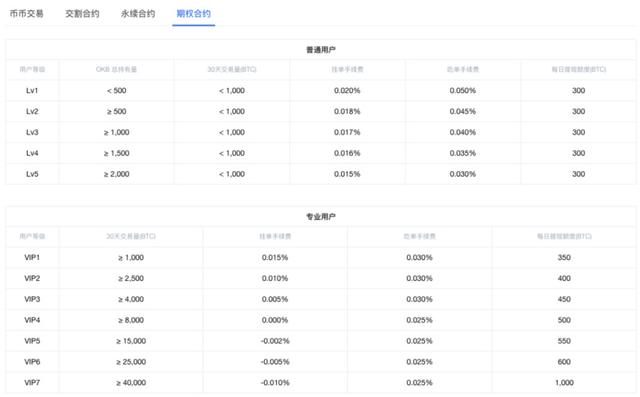Viewport: 640px width, 397px height.
Task: Switch to the 币币交易 tab
Action: tap(27, 13)
